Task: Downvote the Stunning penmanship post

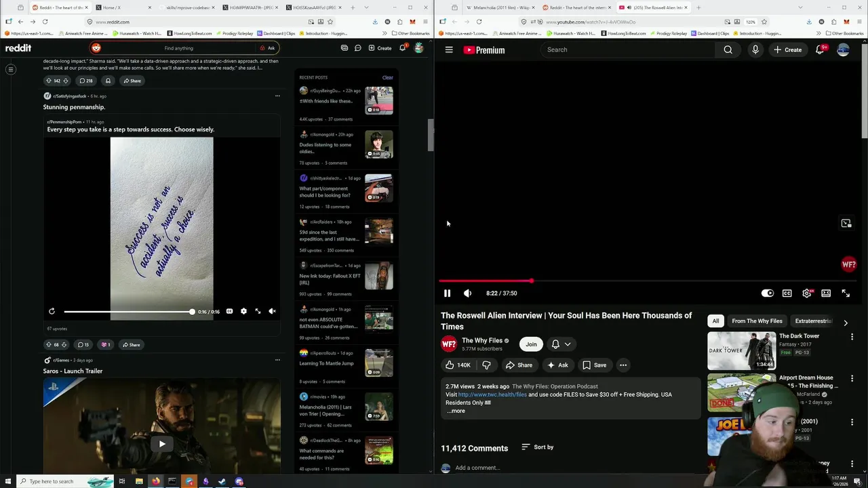Action: pos(64,345)
